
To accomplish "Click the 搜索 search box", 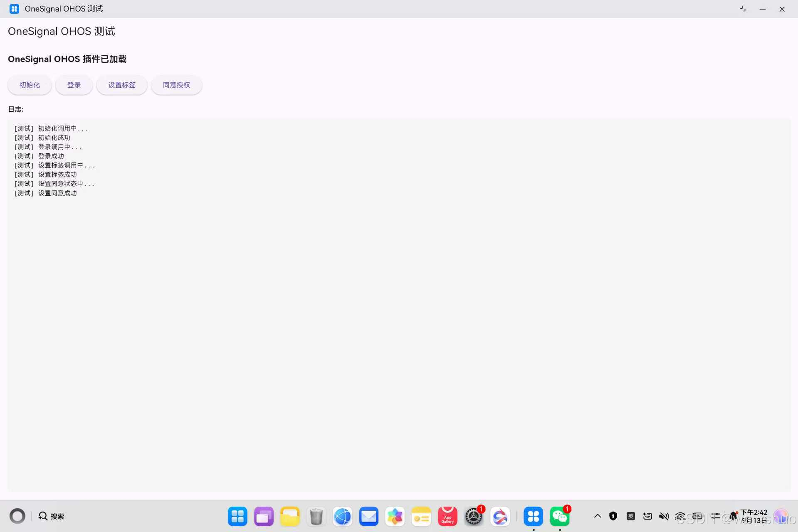I will coord(52,516).
